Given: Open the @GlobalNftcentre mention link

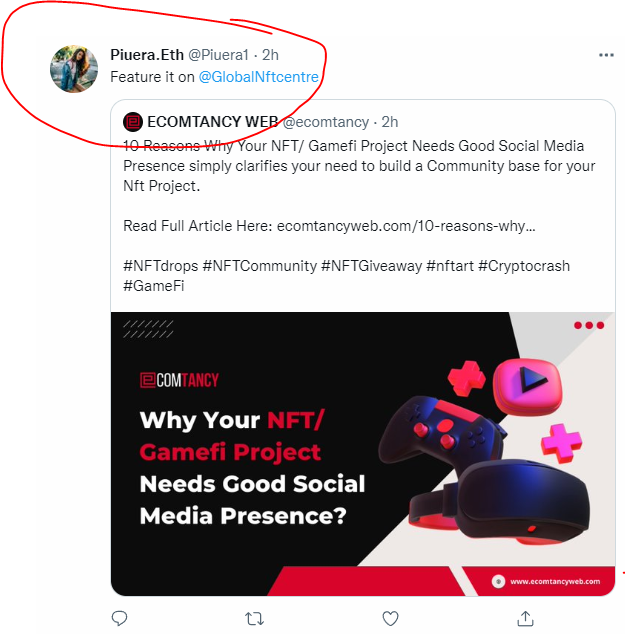Looking at the screenshot, I should (259, 77).
